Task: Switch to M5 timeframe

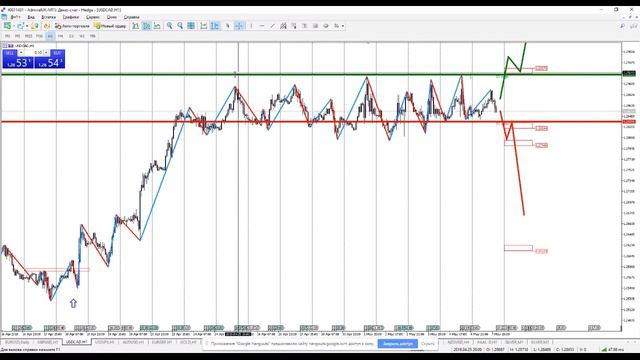Action: tap(18, 36)
